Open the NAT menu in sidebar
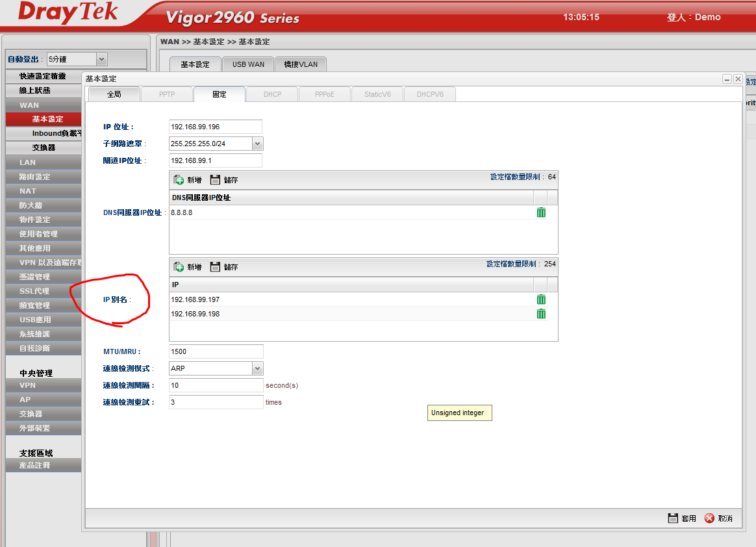Screen dimensions: 756x547 click(x=28, y=191)
